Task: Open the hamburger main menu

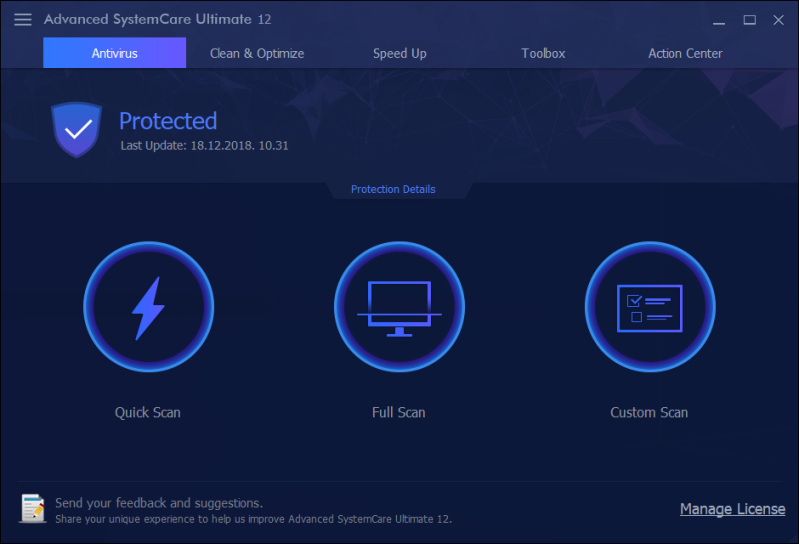Action: pyautogui.click(x=23, y=20)
